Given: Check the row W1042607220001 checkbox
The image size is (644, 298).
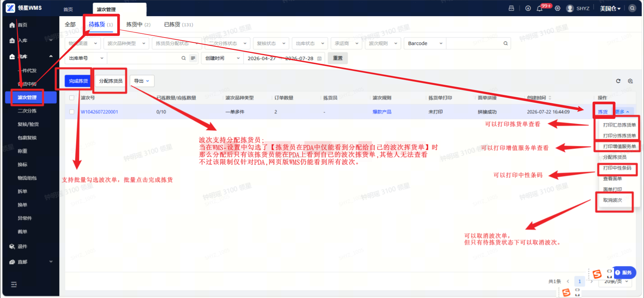Looking at the screenshot, I should click(x=72, y=112).
